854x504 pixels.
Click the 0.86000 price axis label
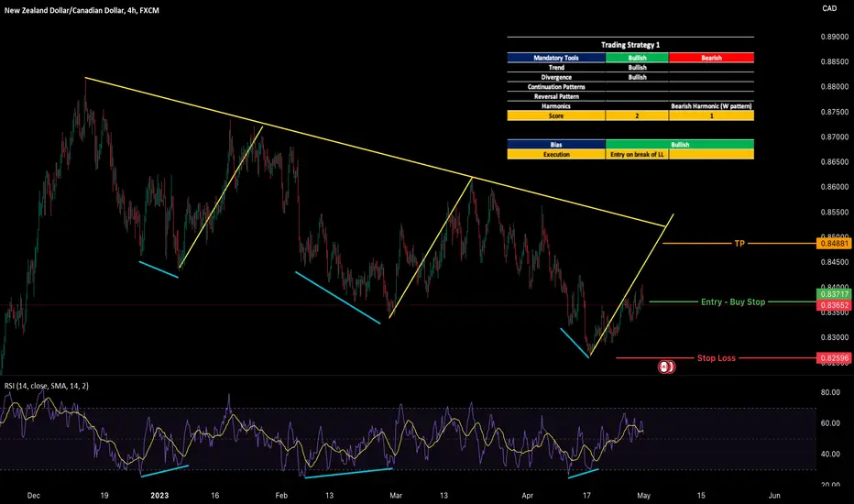point(835,187)
